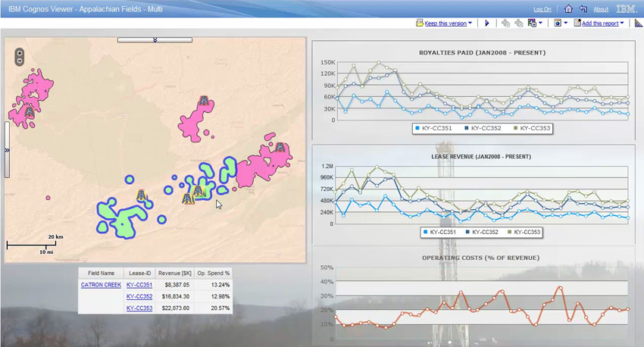644x347 pixels.
Task: Click KY-CC353 legend entry in Lease Revenue chart
Action: (x=524, y=232)
